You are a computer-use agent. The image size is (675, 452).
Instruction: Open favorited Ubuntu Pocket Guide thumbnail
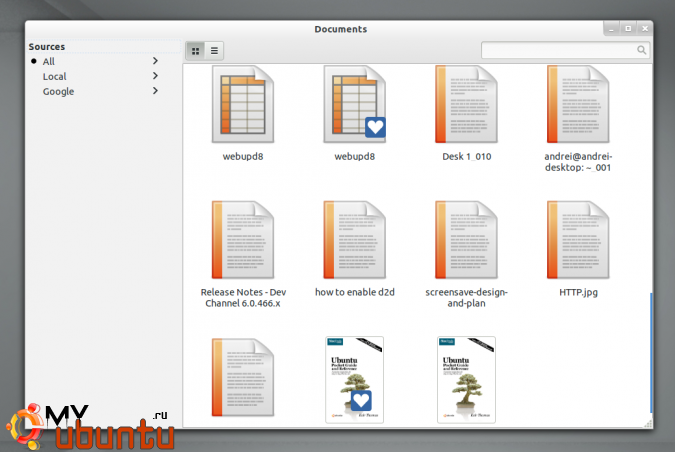click(x=354, y=380)
